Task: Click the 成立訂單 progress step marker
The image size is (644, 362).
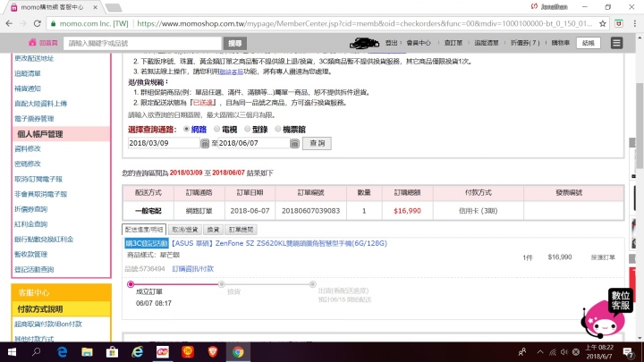Action: point(131,284)
